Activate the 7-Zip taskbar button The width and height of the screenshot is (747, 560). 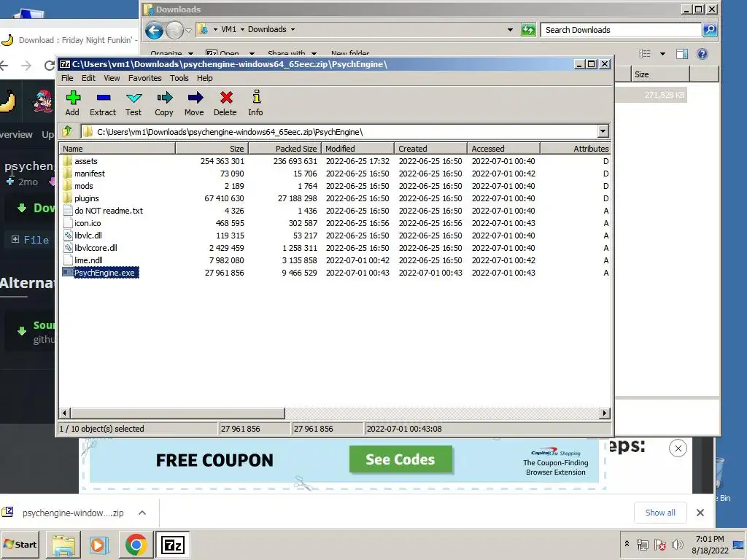172,545
